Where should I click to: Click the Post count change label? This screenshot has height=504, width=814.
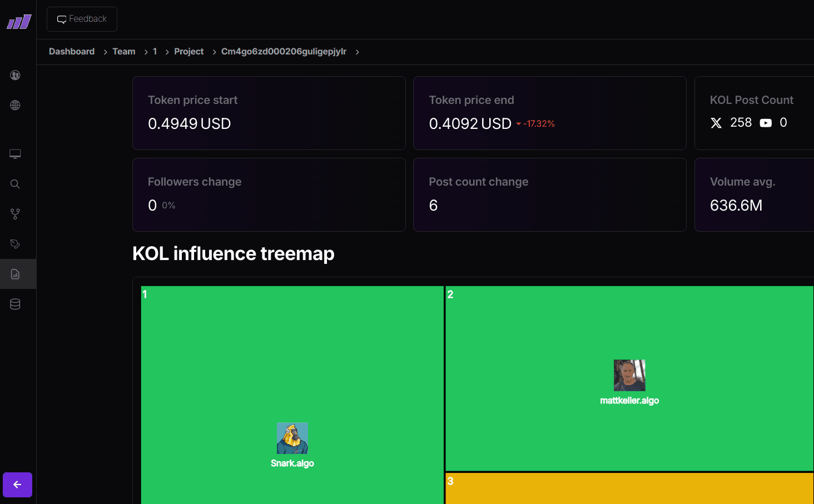click(479, 182)
